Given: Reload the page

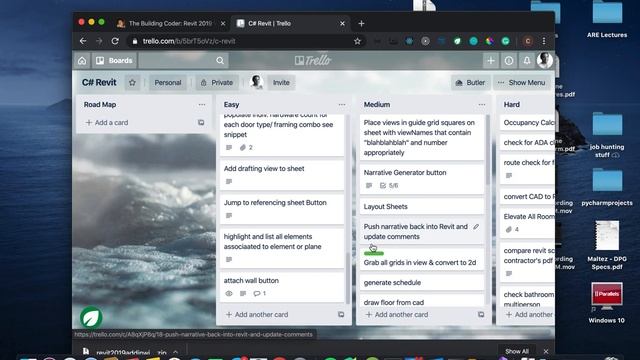Looking at the screenshot, I should click(115, 41).
